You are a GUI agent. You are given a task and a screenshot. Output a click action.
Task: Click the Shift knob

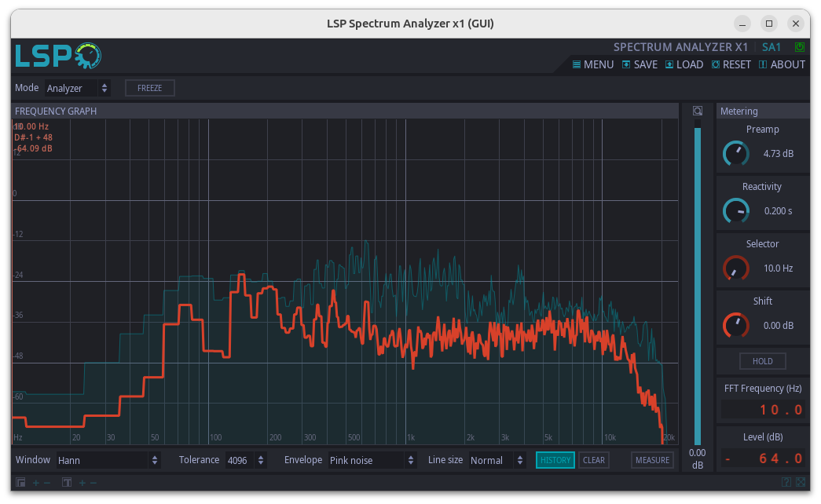click(x=735, y=326)
